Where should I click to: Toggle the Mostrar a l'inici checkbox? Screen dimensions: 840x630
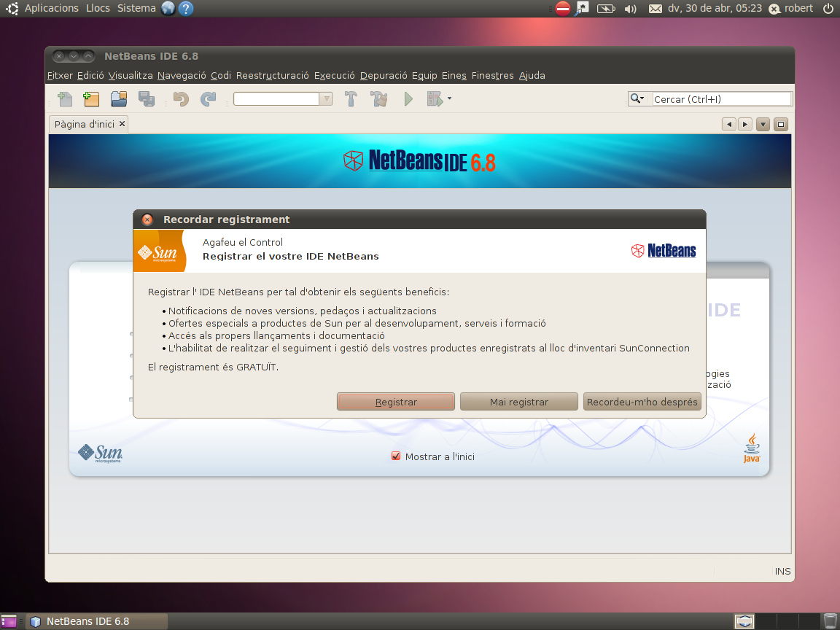[396, 456]
